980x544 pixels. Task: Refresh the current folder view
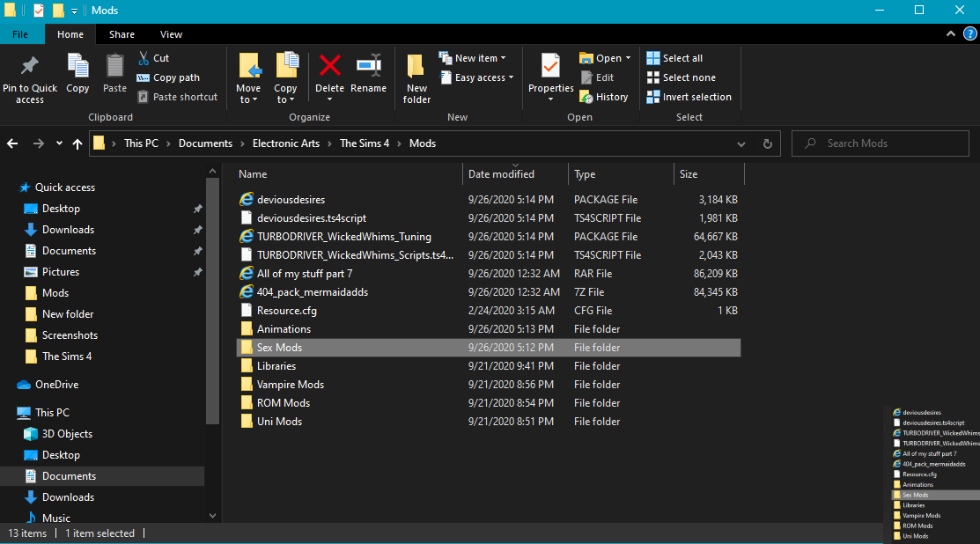click(768, 143)
